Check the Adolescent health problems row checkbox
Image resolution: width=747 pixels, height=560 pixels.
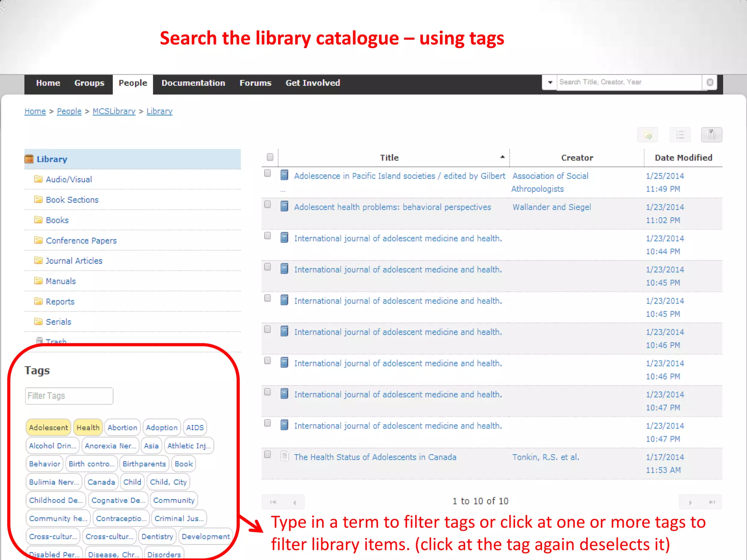pyautogui.click(x=267, y=205)
